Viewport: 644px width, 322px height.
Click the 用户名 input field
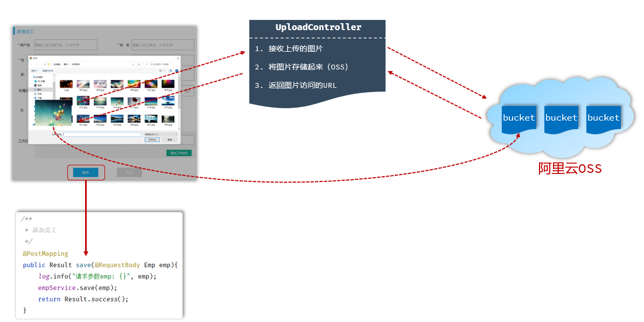click(x=65, y=45)
